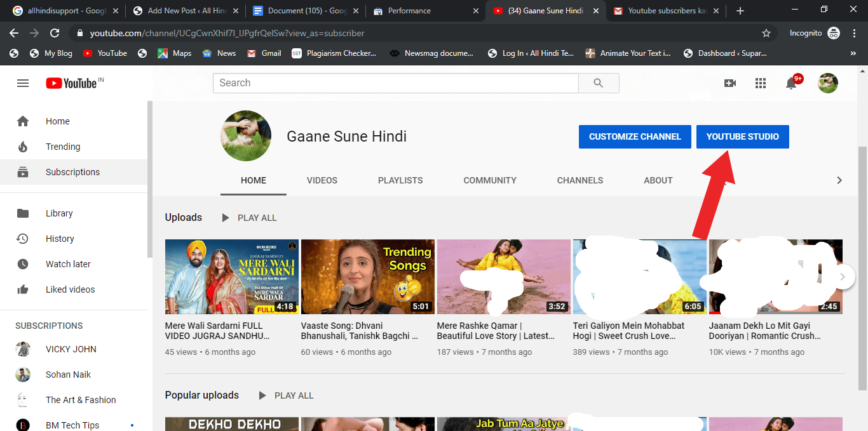Open the create video camera icon
The height and width of the screenshot is (431, 868).
click(730, 83)
